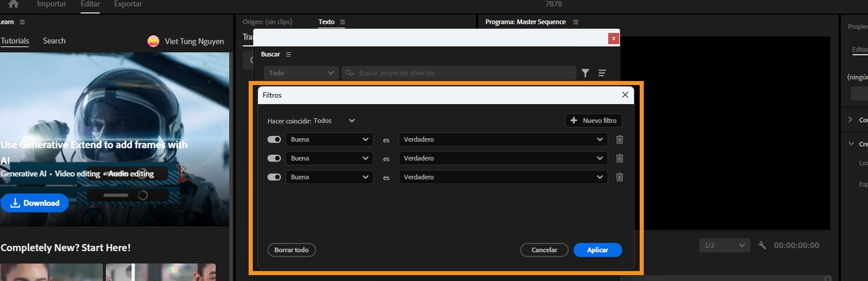Viewport: 868px width, 281px height.
Task: Open the 1/2 playback resolution dropdown
Action: point(725,245)
